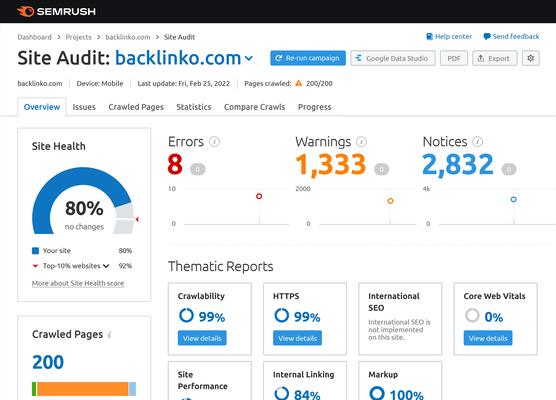Click the Device: Mobile text
Image resolution: width=556 pixels, height=400 pixels.
pyautogui.click(x=100, y=83)
